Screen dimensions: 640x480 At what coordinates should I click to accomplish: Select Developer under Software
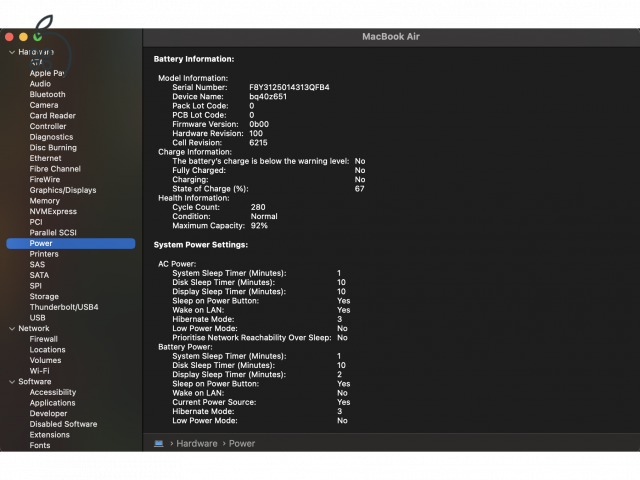pyautogui.click(x=48, y=413)
